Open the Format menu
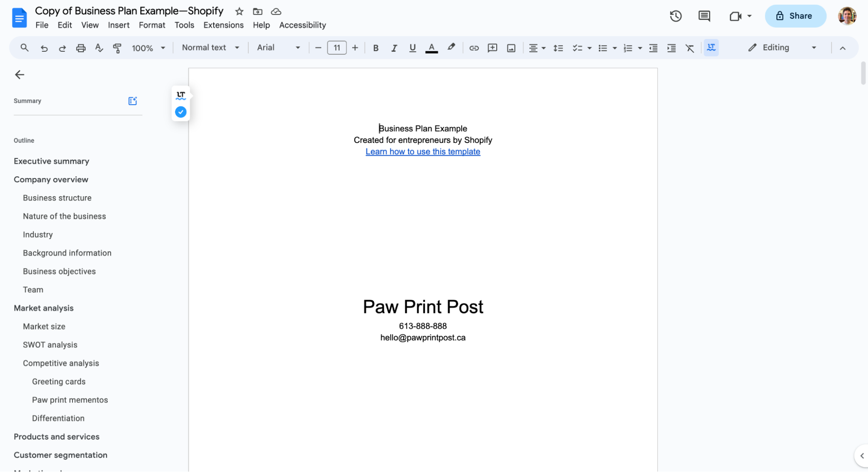868x472 pixels. pyautogui.click(x=152, y=25)
